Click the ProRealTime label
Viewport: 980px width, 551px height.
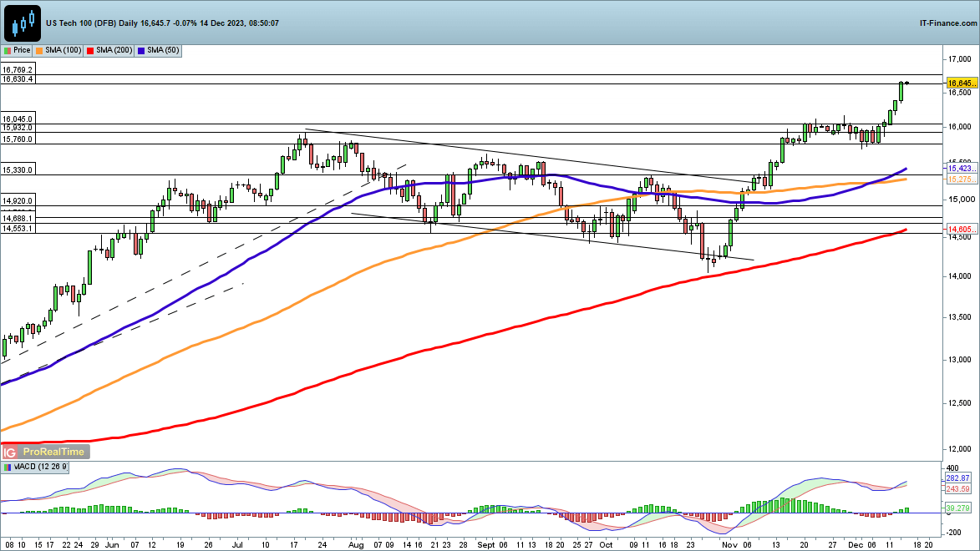[x=53, y=452]
